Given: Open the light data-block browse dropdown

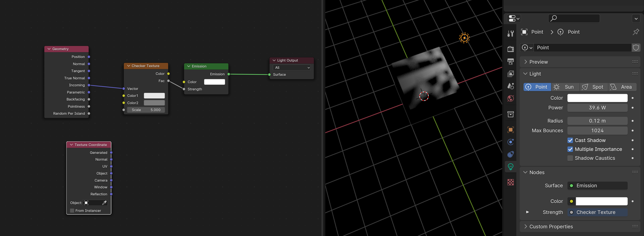Looking at the screenshot, I should tap(527, 48).
